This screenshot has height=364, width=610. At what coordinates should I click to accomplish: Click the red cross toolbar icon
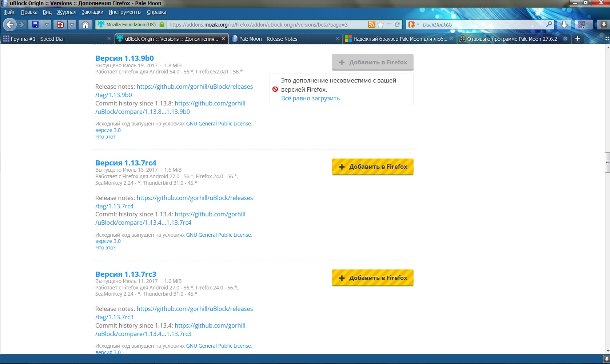pos(60,24)
